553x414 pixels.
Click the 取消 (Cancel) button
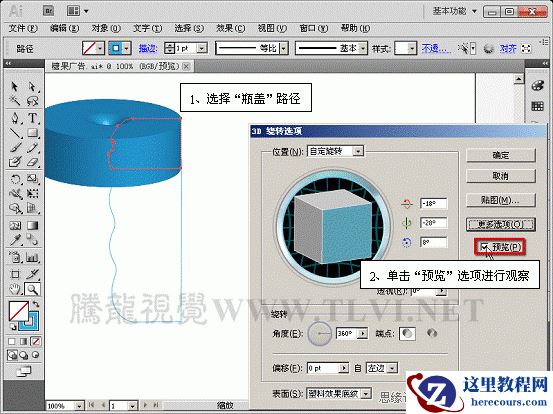501,176
